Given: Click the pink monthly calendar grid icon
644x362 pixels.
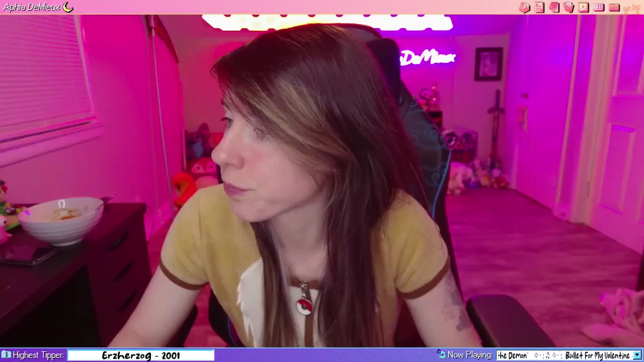Looking at the screenshot, I should [614, 7].
